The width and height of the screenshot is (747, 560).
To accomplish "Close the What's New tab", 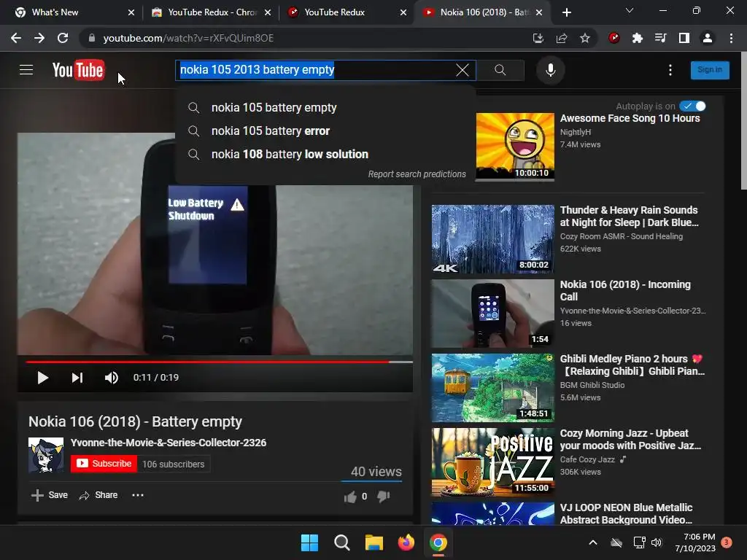I will click(x=131, y=12).
